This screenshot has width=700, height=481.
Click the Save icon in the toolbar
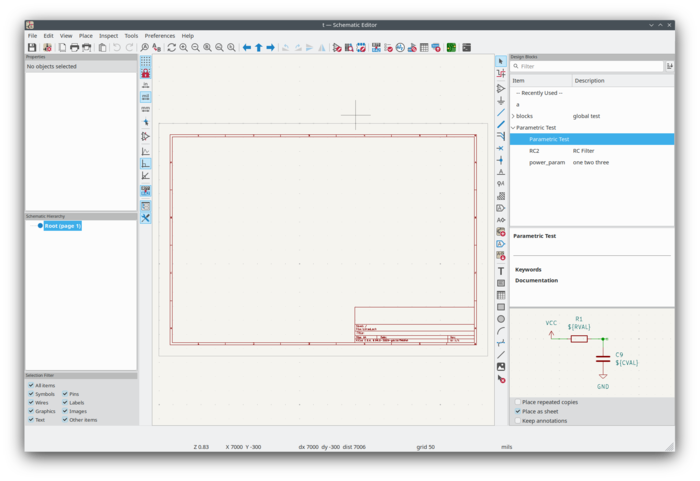point(32,47)
